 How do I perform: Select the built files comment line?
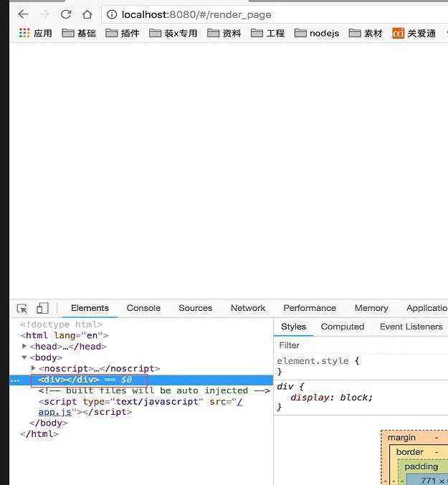click(x=154, y=390)
